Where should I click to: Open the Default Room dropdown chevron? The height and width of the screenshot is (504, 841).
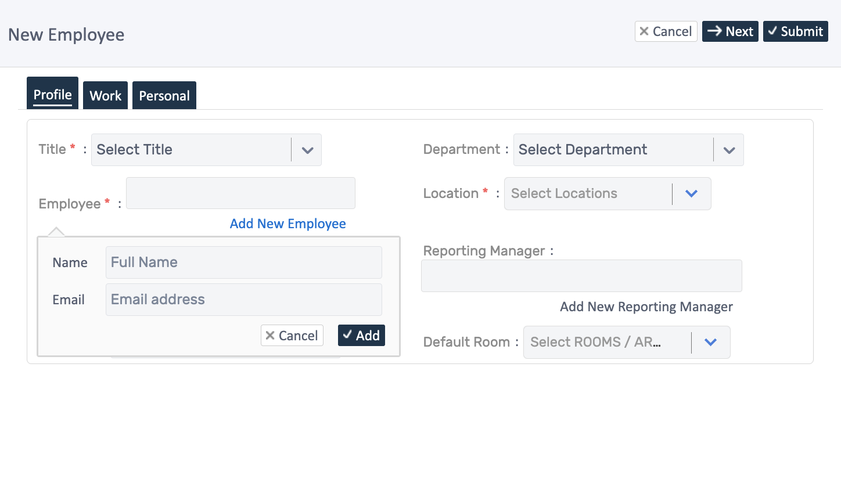pos(710,343)
